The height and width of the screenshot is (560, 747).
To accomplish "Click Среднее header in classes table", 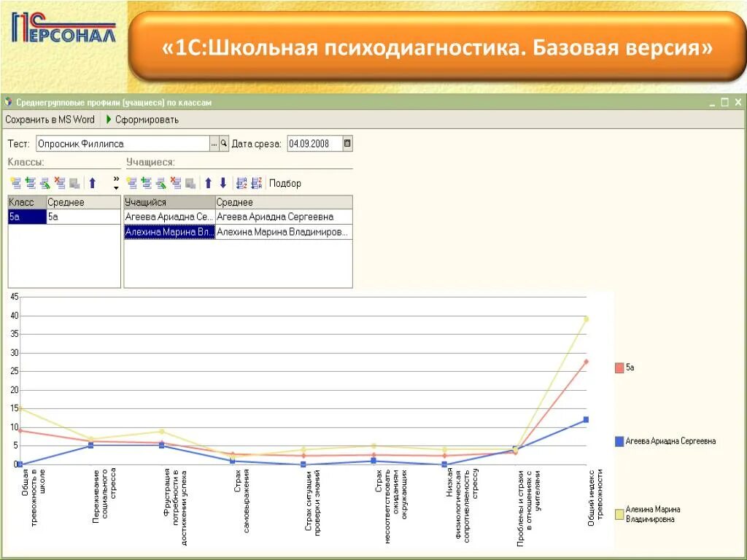I will pos(83,202).
